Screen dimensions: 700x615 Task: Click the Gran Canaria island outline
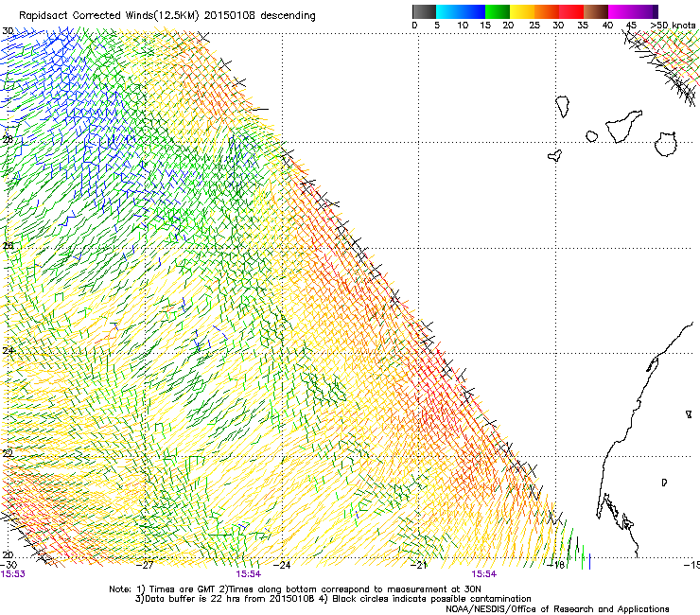click(x=666, y=144)
